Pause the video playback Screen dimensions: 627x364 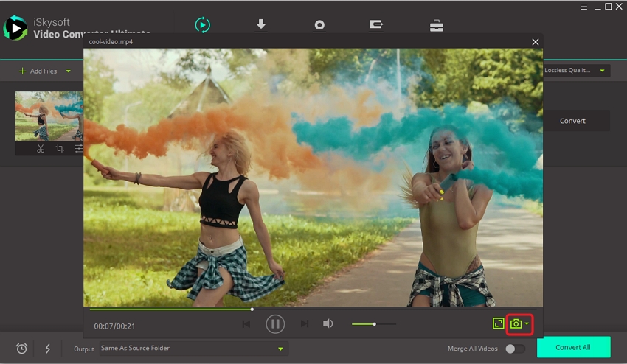pyautogui.click(x=275, y=323)
